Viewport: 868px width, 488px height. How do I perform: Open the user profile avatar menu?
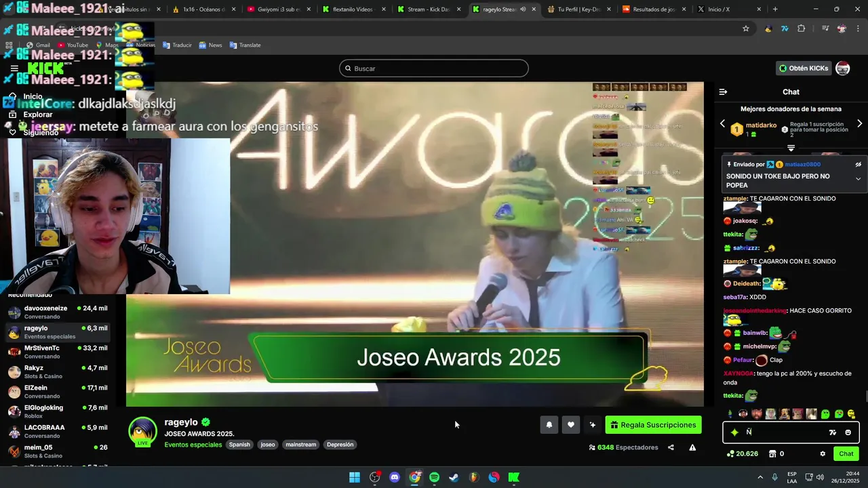[x=843, y=68]
